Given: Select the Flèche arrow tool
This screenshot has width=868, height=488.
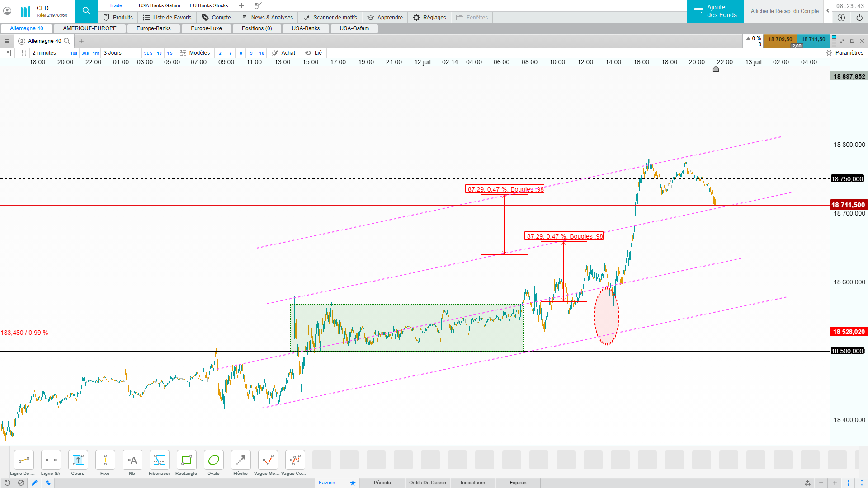Looking at the screenshot, I should tap(241, 460).
